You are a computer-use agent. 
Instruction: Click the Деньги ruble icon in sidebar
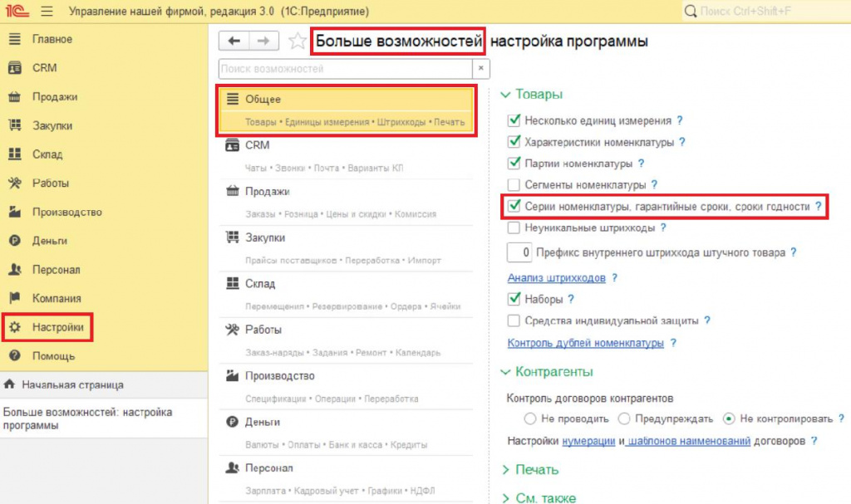coord(15,240)
